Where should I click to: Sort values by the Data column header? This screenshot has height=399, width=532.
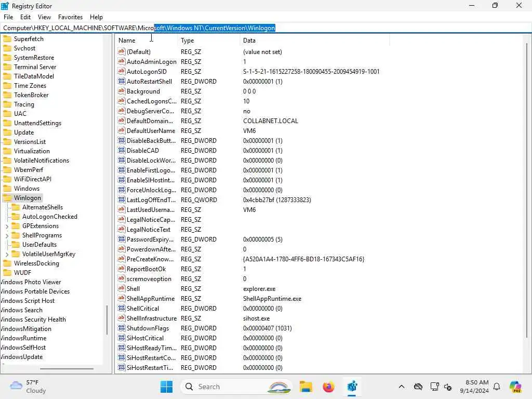[315, 41]
